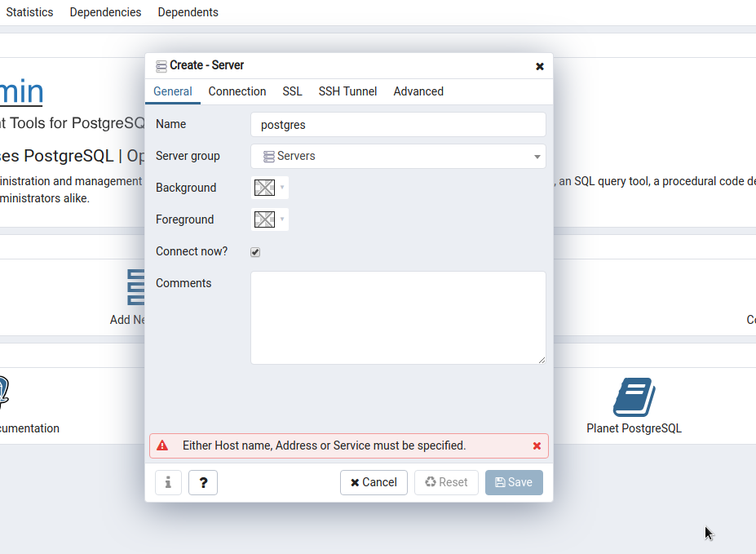The width and height of the screenshot is (756, 554).
Task: Click the 'Server group' field label
Action: (188, 156)
